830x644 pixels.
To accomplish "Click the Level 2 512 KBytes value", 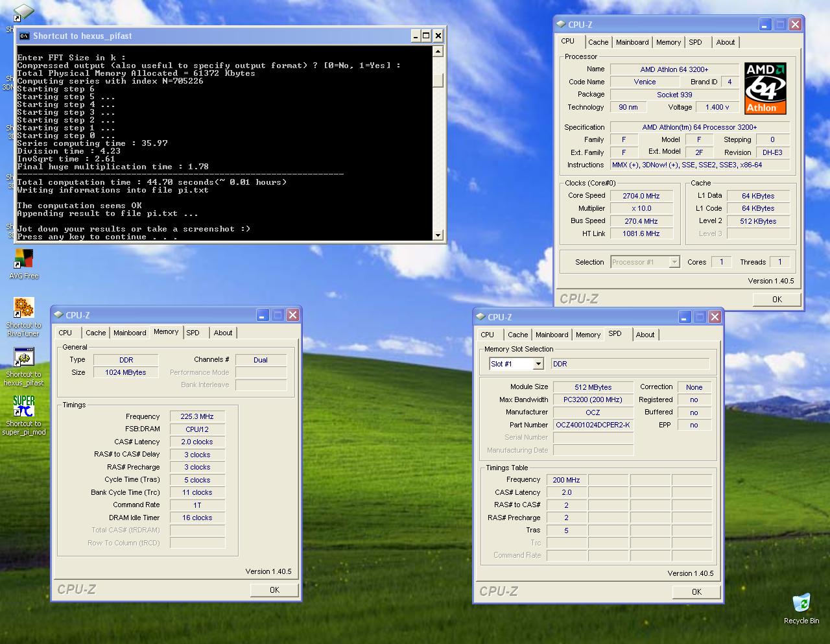I will tap(758, 221).
